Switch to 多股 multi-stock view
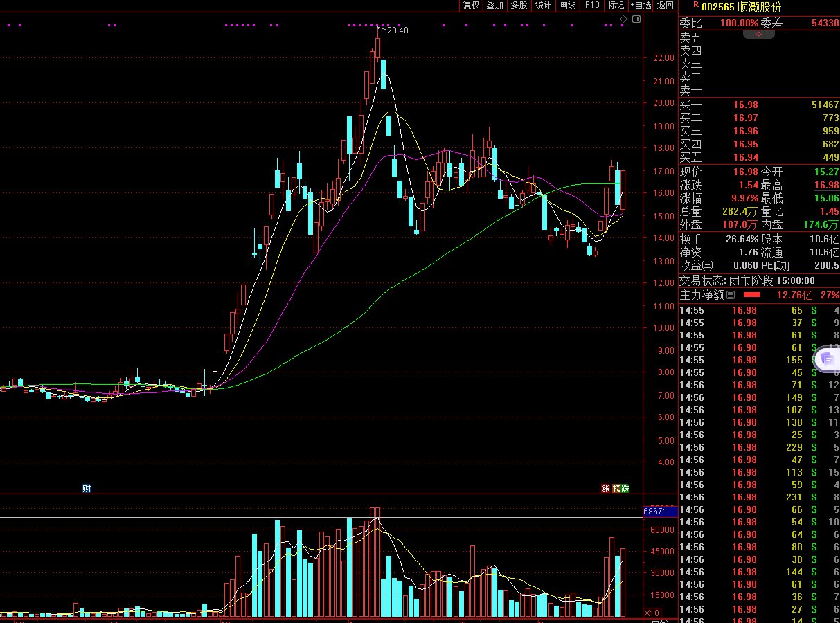This screenshot has height=623, width=840. point(519,6)
